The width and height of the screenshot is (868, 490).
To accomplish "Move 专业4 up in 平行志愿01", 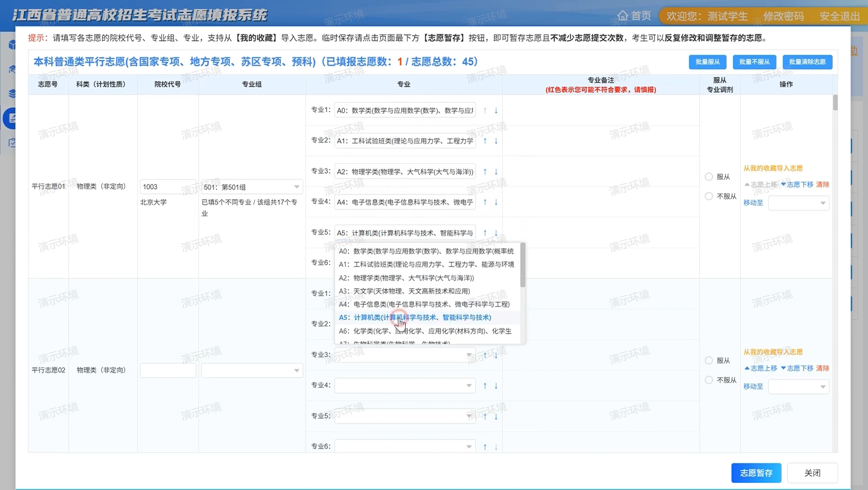I will (485, 202).
